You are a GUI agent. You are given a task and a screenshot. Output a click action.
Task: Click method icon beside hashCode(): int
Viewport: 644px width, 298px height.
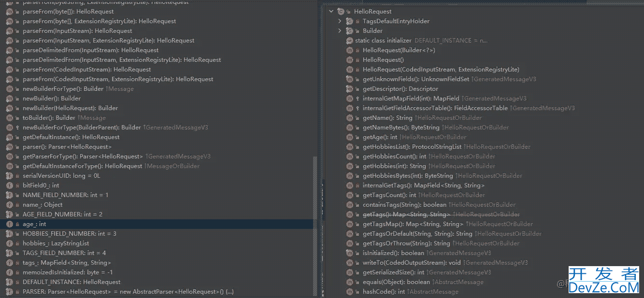[350, 291]
